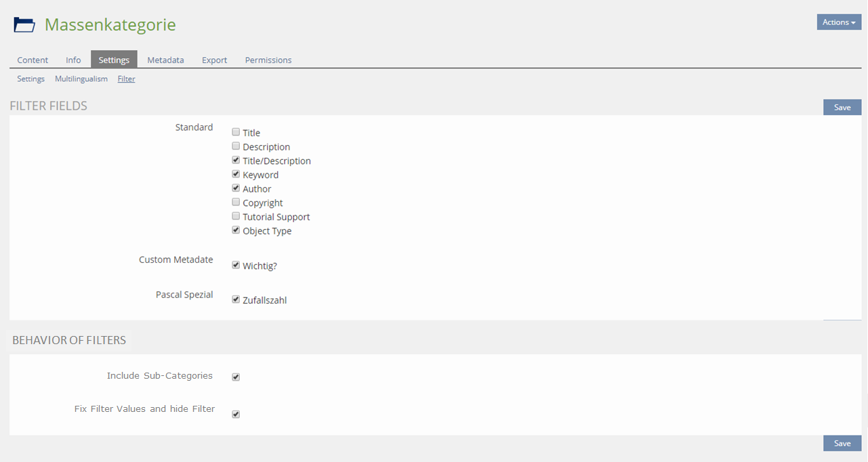
Task: Enable the Description filter checkbox
Action: [x=236, y=146]
